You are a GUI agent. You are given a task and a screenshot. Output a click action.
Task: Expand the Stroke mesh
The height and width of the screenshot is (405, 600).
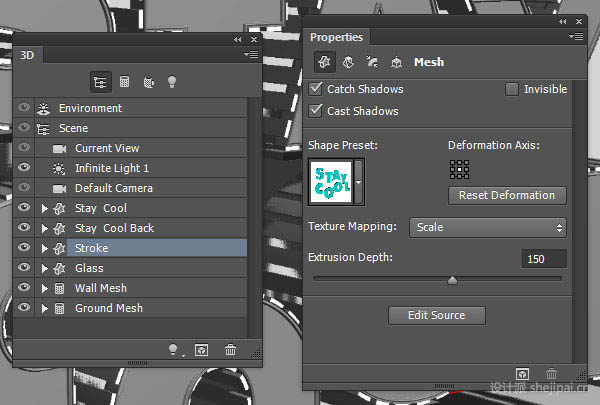44,248
